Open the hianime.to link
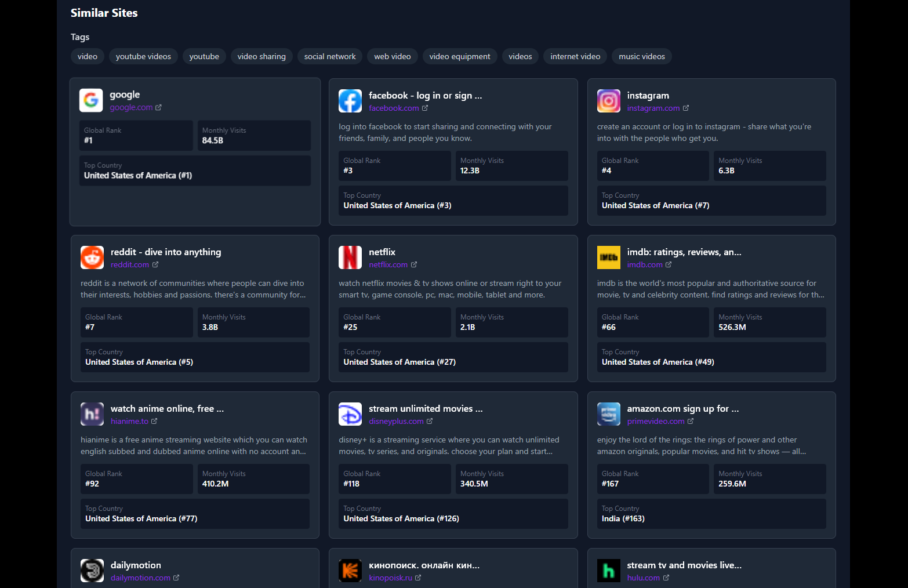The width and height of the screenshot is (908, 588). pyautogui.click(x=129, y=421)
